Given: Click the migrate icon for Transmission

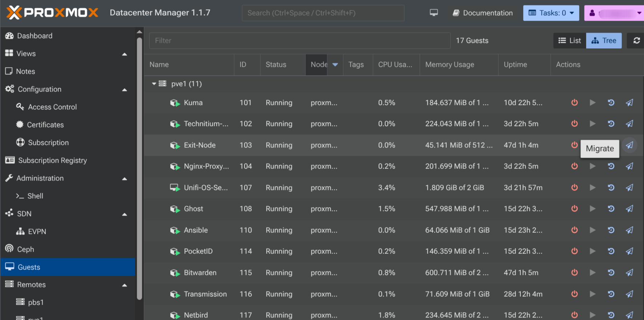Looking at the screenshot, I should (629, 294).
